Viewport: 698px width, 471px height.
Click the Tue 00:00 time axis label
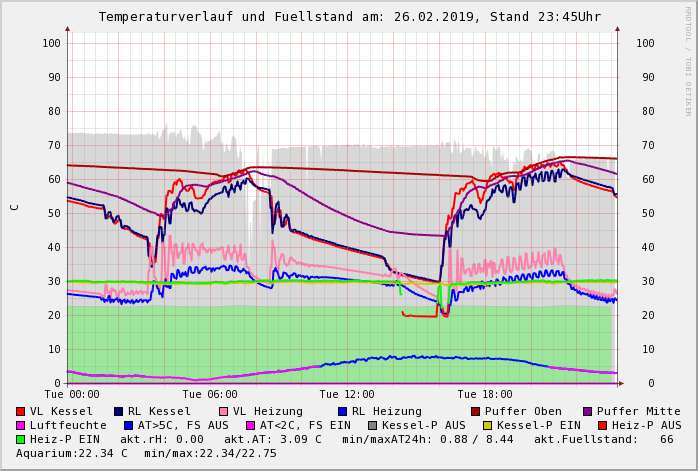(72, 394)
